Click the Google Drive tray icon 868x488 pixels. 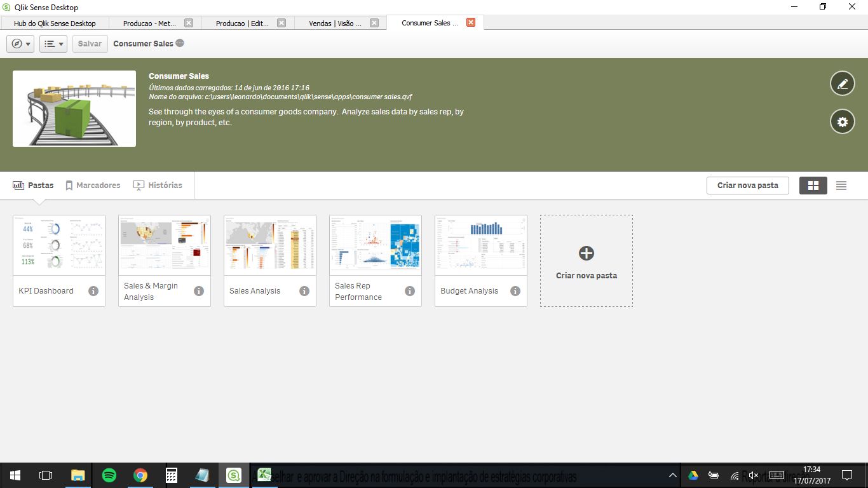click(x=693, y=475)
